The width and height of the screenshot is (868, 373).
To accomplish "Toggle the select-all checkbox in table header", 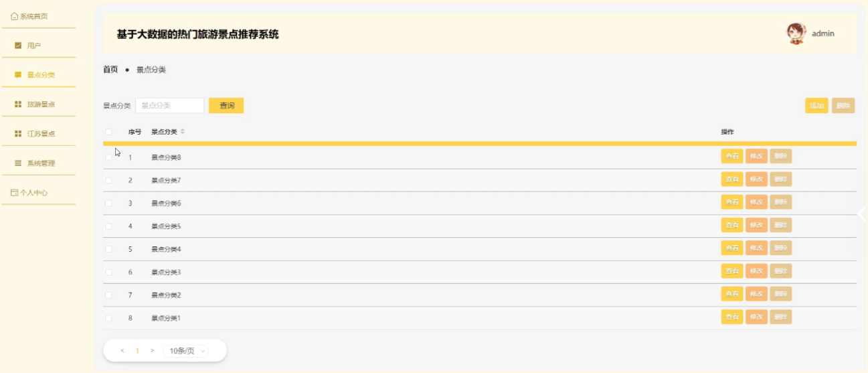I will (108, 132).
